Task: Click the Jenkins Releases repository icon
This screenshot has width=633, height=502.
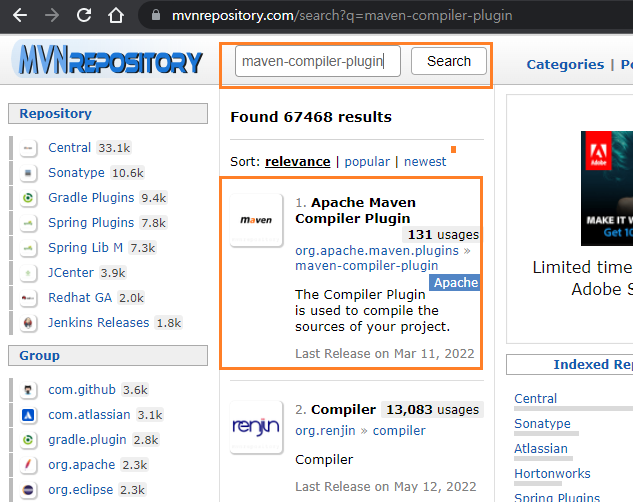Action: (x=28, y=323)
